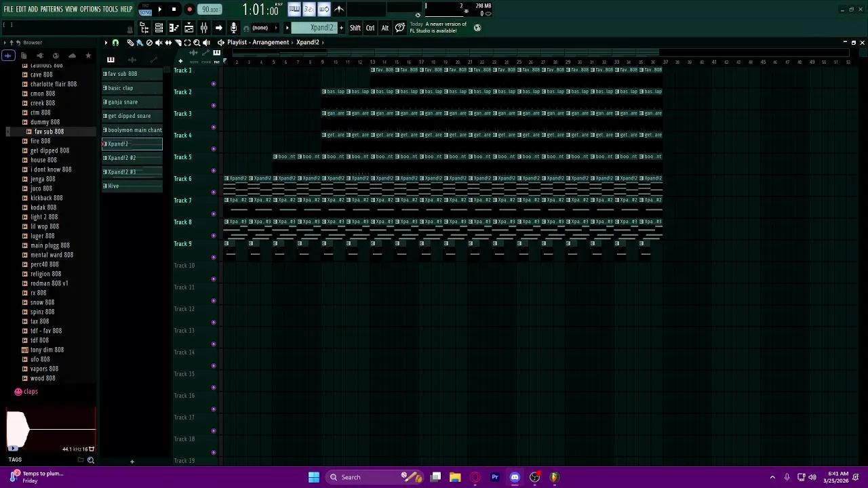868x488 pixels.
Task: Click arrow after Xpand!2 in playlist title
Action: [x=323, y=42]
